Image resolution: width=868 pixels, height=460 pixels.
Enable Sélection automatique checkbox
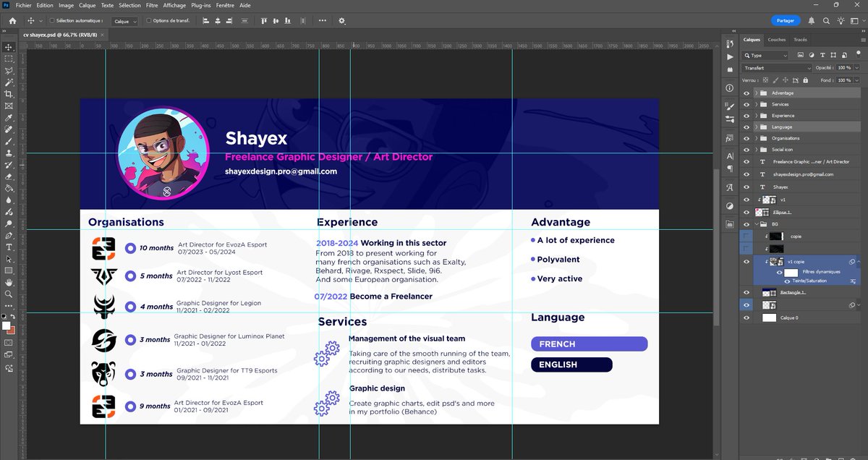[51, 21]
